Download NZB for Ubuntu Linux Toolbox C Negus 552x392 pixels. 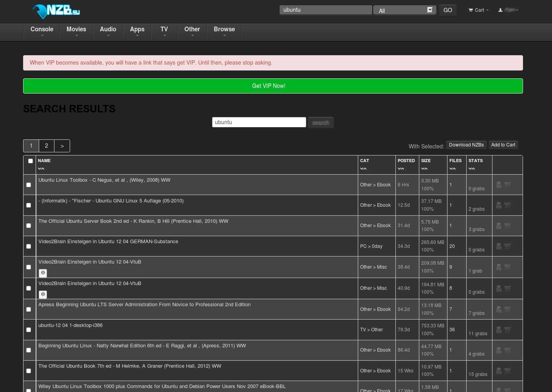pos(499,185)
